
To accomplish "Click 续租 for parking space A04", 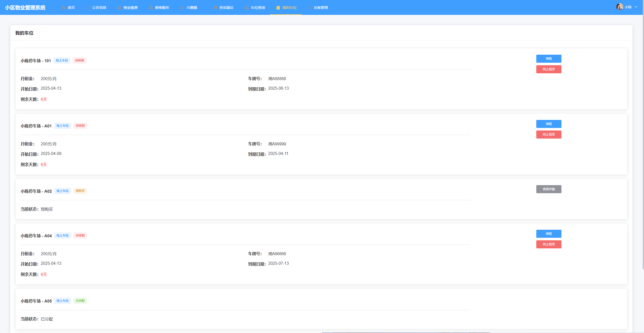I will click(549, 234).
